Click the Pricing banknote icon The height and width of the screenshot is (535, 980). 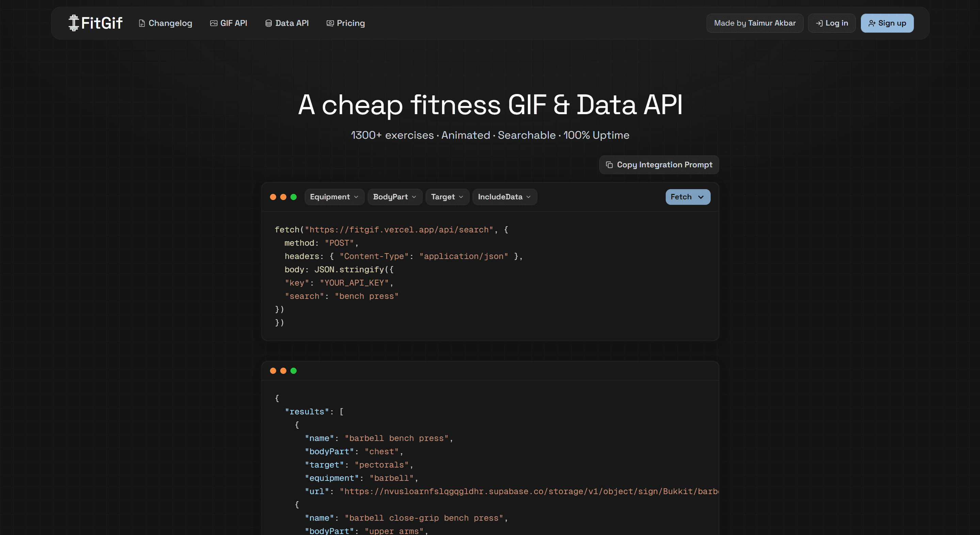(x=330, y=23)
